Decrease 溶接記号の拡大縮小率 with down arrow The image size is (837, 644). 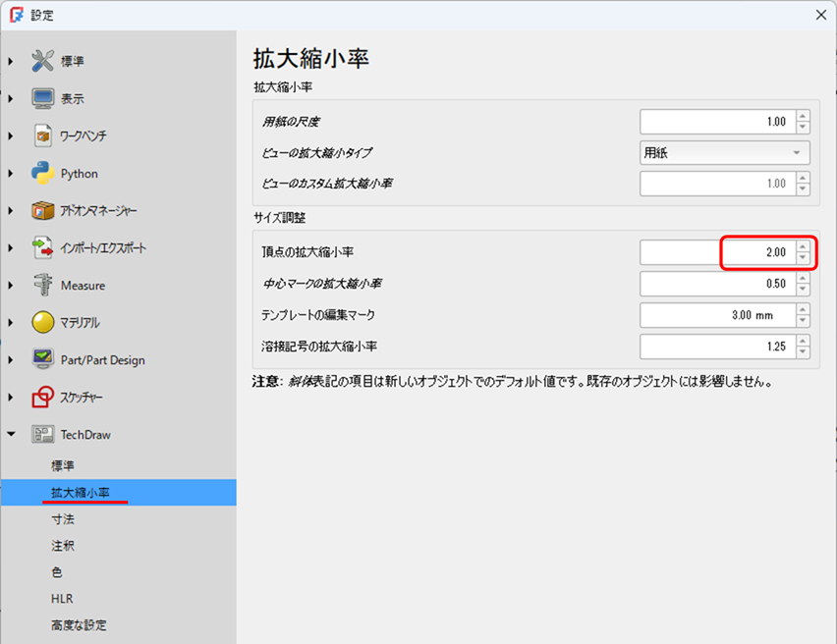pos(803,352)
